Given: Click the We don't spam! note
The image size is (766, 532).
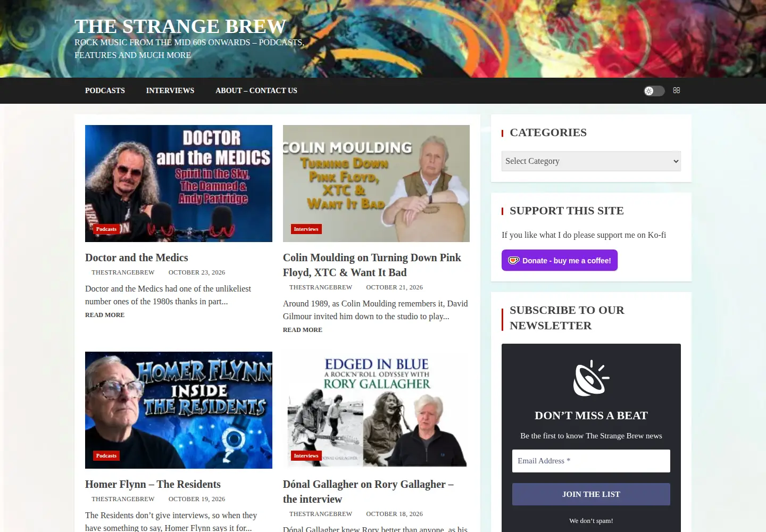Looking at the screenshot, I should coord(591,521).
